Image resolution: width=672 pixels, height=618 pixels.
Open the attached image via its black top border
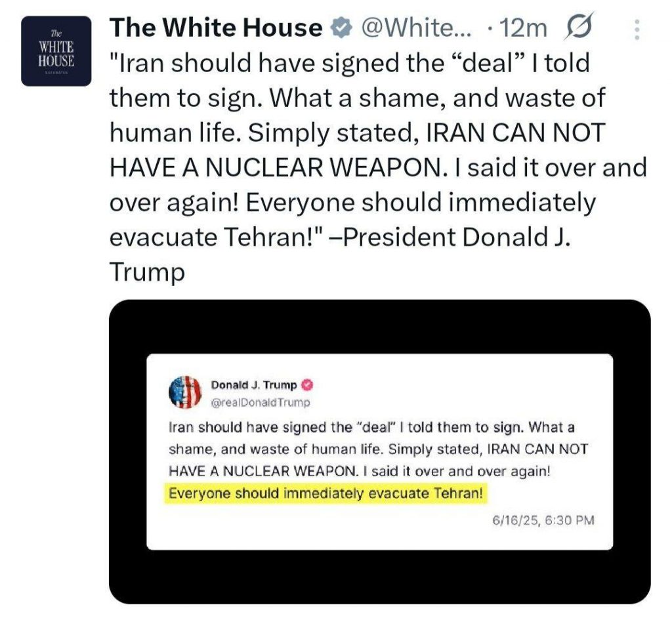[380, 325]
